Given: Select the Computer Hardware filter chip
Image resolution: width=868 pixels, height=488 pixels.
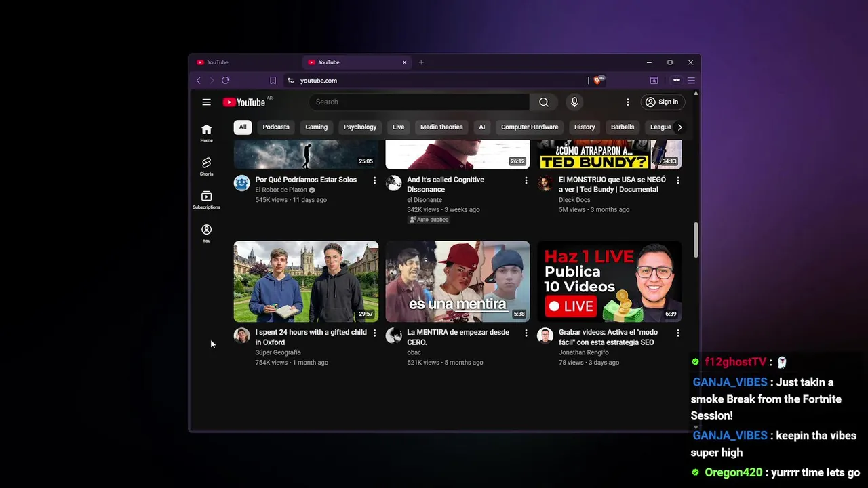Looking at the screenshot, I should click(530, 127).
